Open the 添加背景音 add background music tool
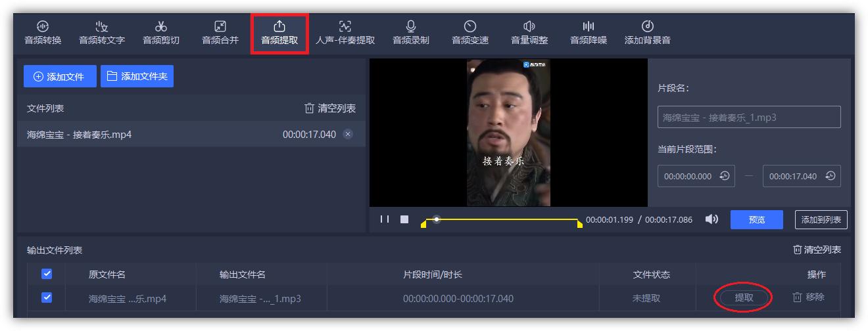The image size is (868, 331). (648, 33)
